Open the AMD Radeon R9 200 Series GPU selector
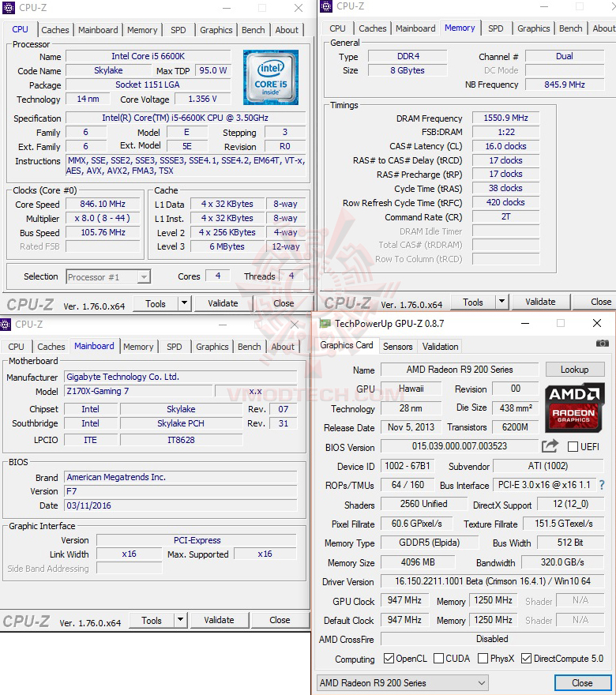 (x=403, y=683)
